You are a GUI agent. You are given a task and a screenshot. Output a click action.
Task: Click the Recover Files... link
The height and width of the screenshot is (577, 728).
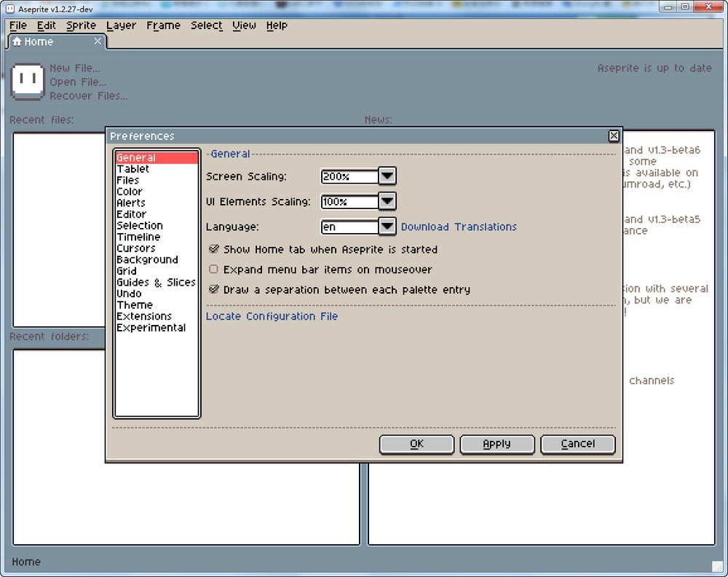89,96
